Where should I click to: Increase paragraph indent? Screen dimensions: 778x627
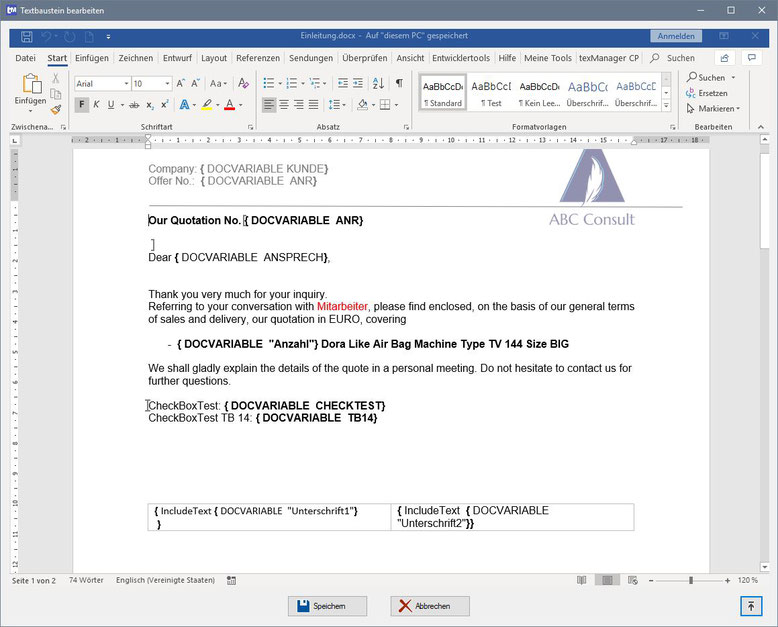pos(358,83)
